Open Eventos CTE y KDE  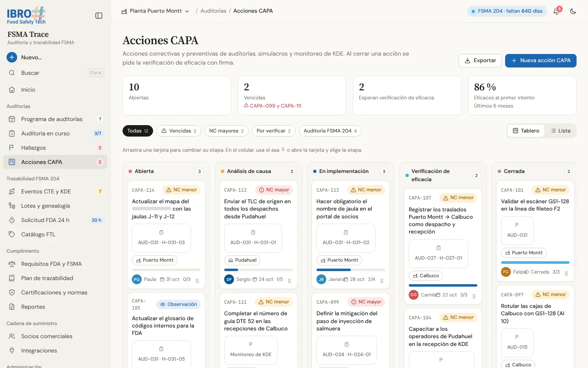pos(56,191)
